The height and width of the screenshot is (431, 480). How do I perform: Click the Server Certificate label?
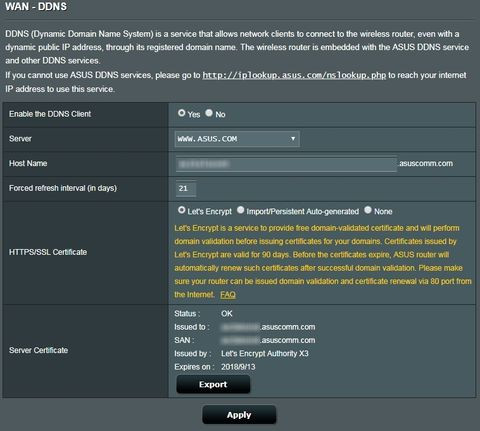[x=39, y=350]
